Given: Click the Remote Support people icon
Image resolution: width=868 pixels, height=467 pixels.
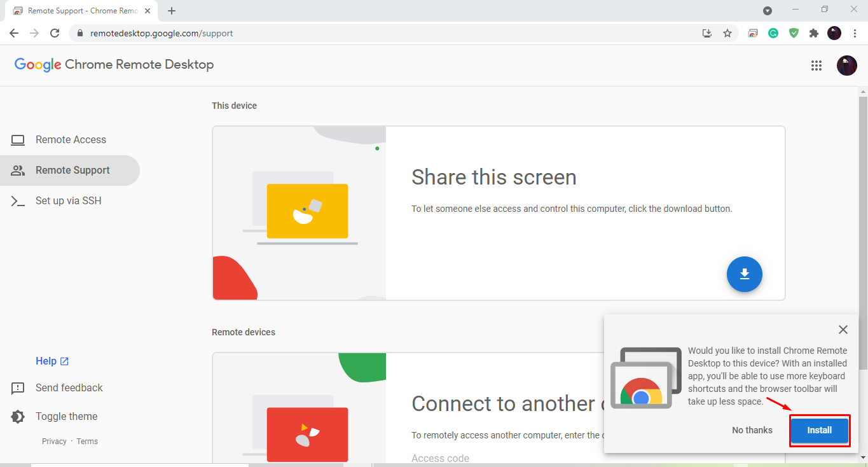Looking at the screenshot, I should pyautogui.click(x=18, y=171).
